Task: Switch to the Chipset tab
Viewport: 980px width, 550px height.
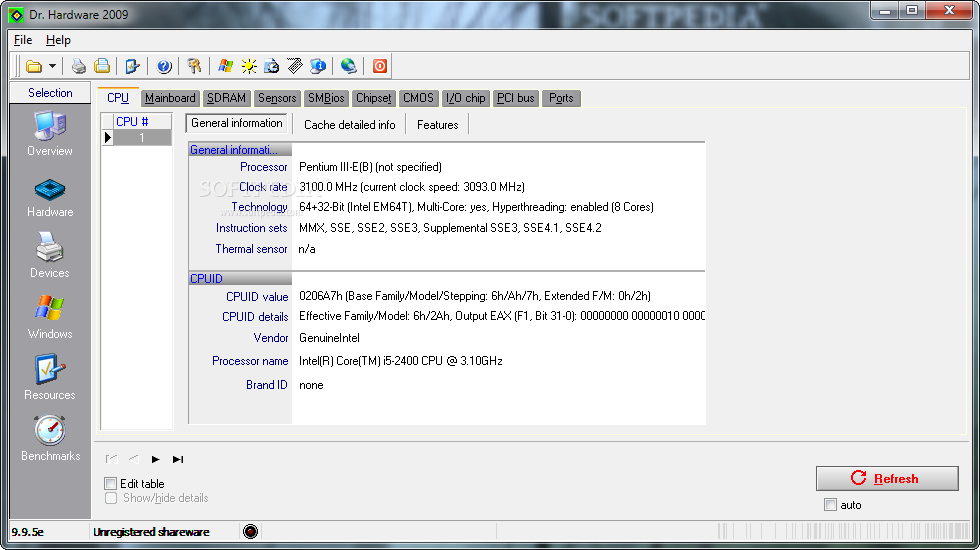Action: coord(374,98)
